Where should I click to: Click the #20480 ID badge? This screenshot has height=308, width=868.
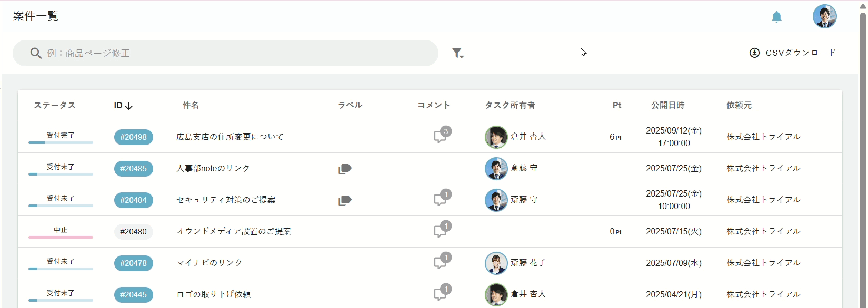click(x=133, y=232)
